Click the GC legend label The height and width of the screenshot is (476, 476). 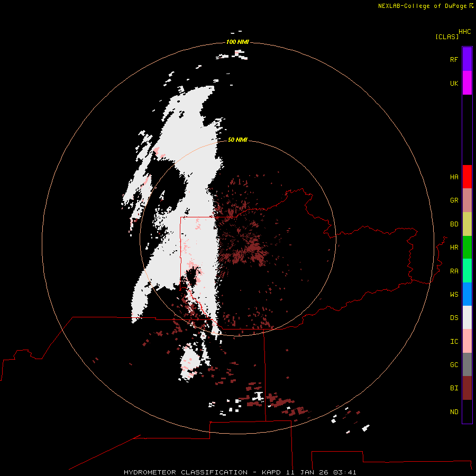[454, 365]
